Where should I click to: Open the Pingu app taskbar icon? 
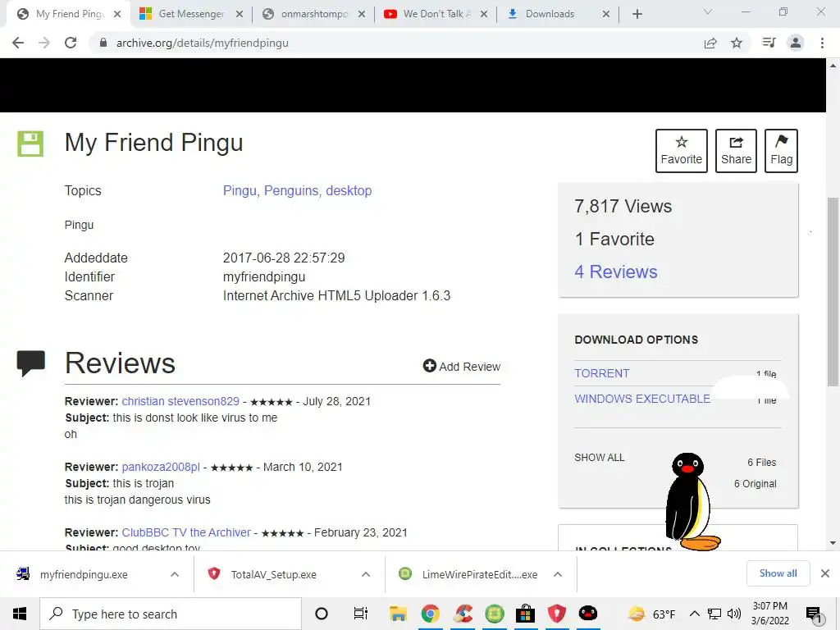tap(588, 614)
